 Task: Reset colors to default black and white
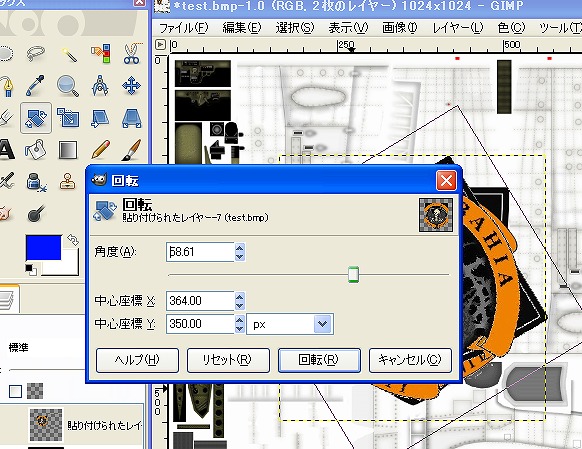31,270
